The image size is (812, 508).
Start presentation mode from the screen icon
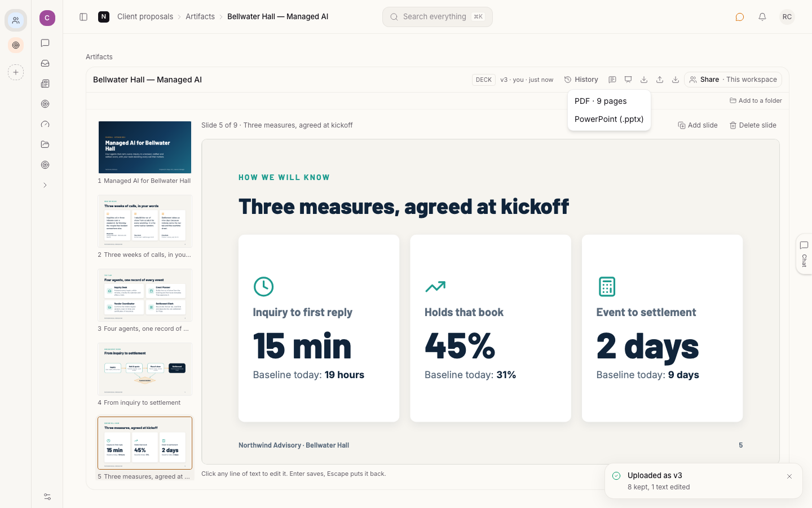point(628,80)
